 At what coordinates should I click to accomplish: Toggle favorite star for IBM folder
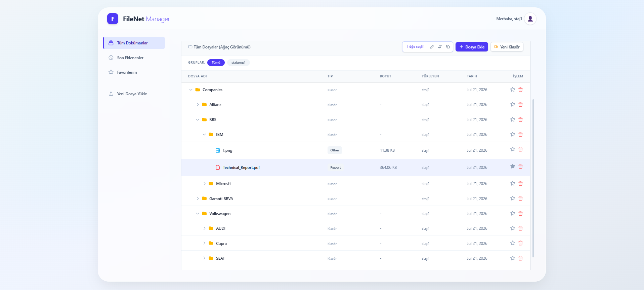click(x=513, y=134)
